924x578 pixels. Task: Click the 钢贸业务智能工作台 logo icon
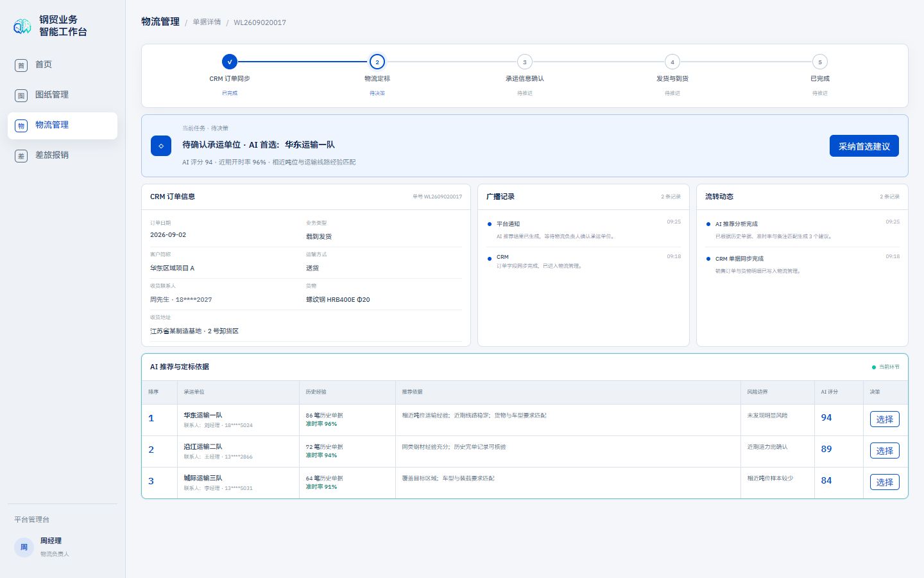pos(22,26)
